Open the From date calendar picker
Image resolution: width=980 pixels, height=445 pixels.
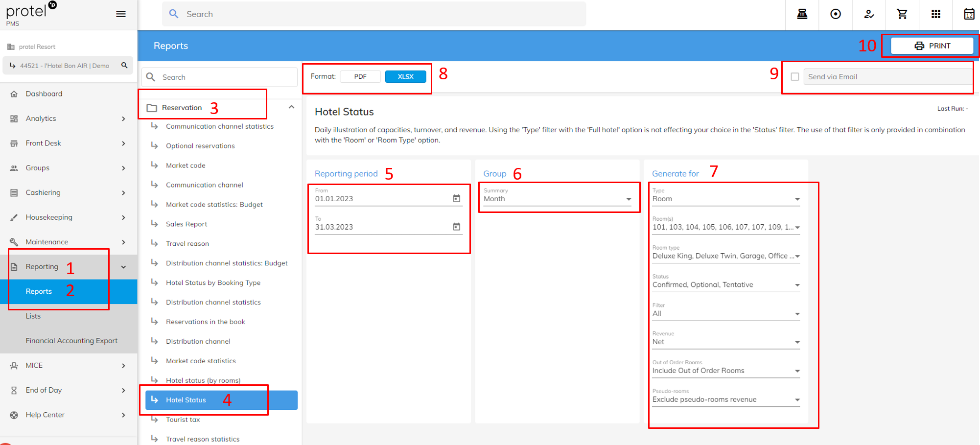coord(456,198)
